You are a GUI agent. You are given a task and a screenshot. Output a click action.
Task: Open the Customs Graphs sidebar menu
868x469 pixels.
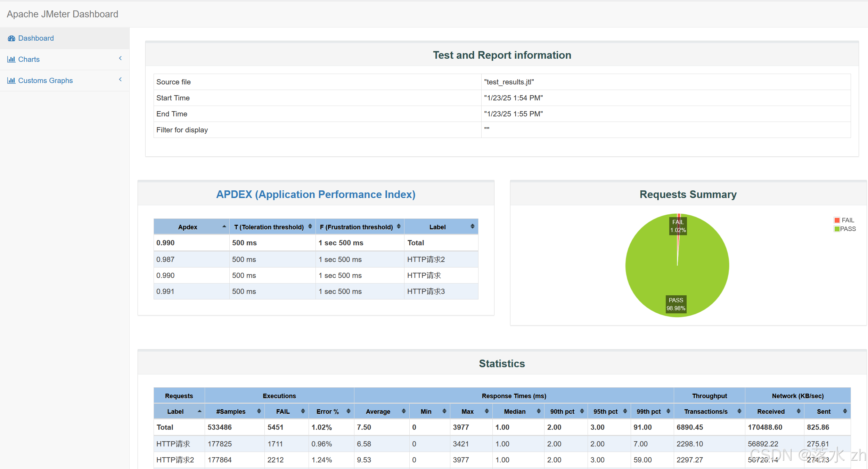[65, 81]
